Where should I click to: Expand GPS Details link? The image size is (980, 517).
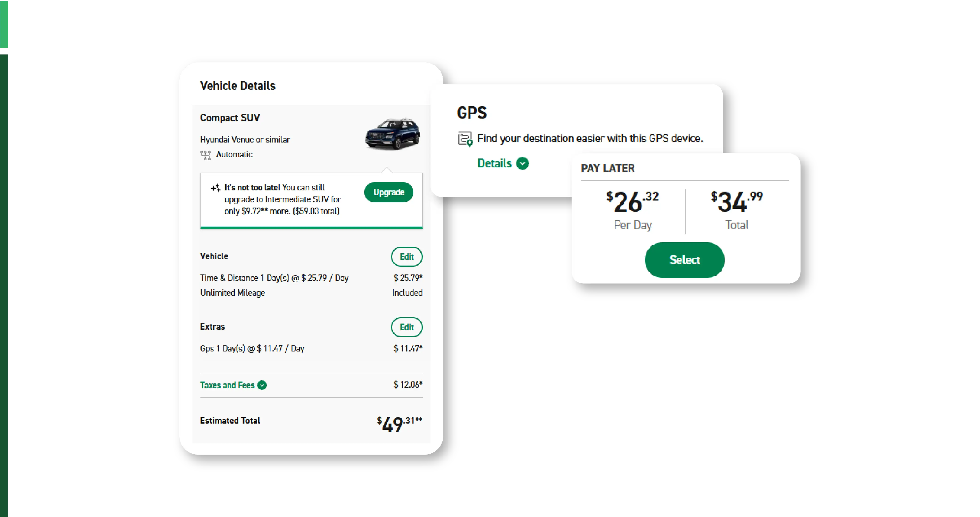(494, 163)
